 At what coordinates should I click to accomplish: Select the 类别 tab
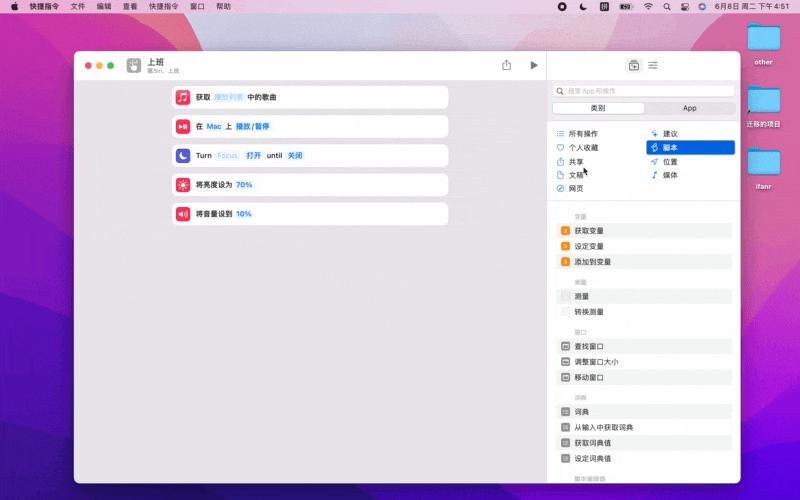click(x=598, y=108)
